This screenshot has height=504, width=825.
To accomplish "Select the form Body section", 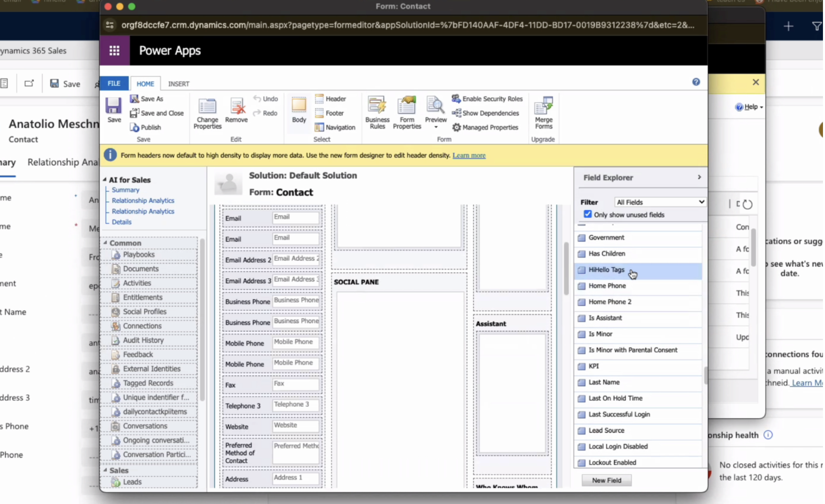I will point(299,110).
